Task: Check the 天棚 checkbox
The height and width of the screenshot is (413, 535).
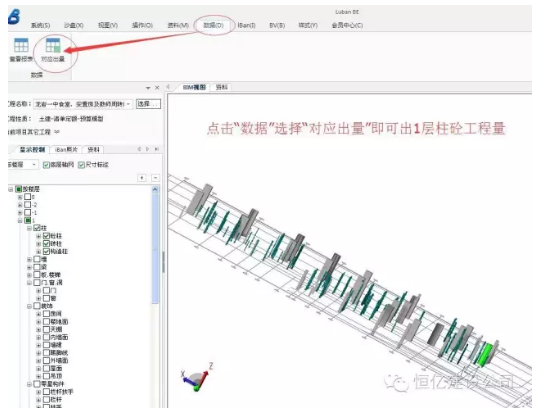Action: coord(46,329)
